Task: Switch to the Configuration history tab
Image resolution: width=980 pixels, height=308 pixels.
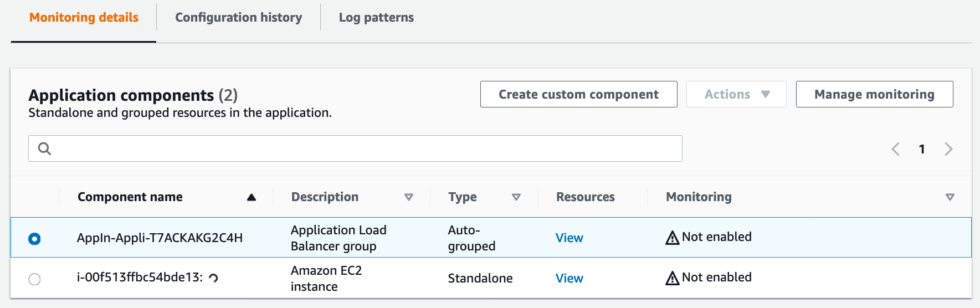Action: pyautogui.click(x=238, y=18)
